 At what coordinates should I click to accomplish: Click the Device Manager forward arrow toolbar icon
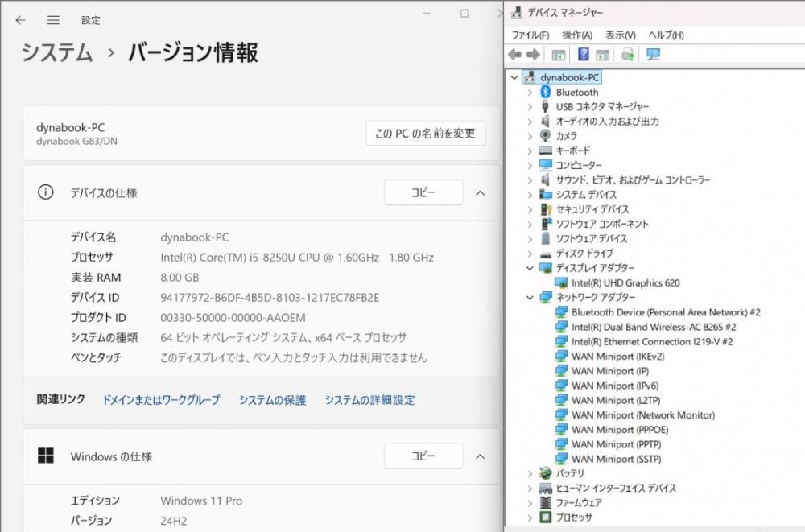[x=534, y=55]
